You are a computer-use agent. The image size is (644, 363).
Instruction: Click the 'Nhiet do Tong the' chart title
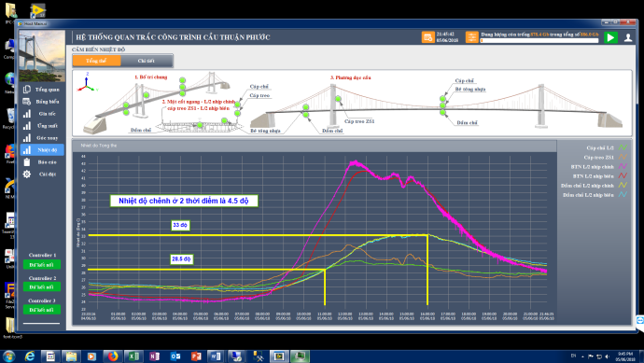[99, 146]
